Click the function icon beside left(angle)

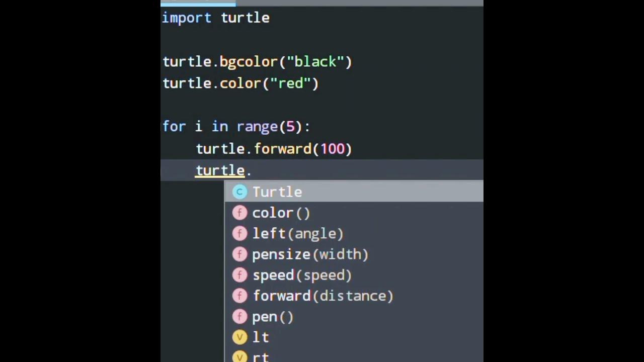click(x=239, y=233)
